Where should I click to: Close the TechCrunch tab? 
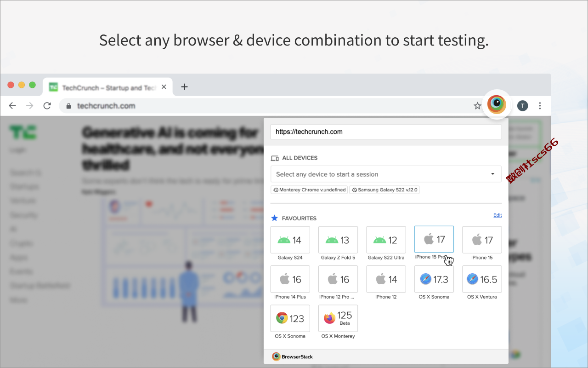pos(164,87)
